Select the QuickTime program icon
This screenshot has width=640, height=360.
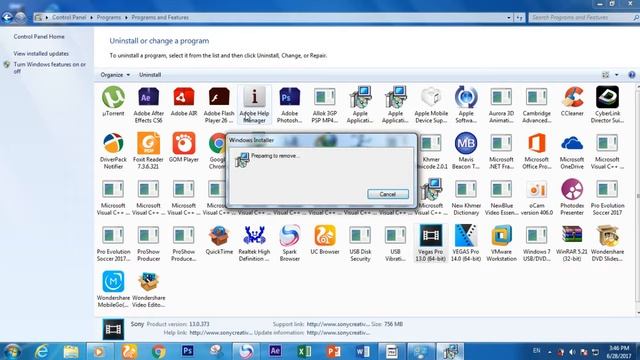coord(219,240)
